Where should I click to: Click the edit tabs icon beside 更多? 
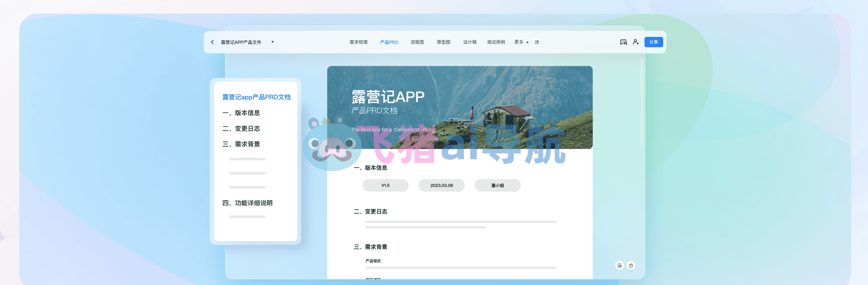pyautogui.click(x=537, y=42)
